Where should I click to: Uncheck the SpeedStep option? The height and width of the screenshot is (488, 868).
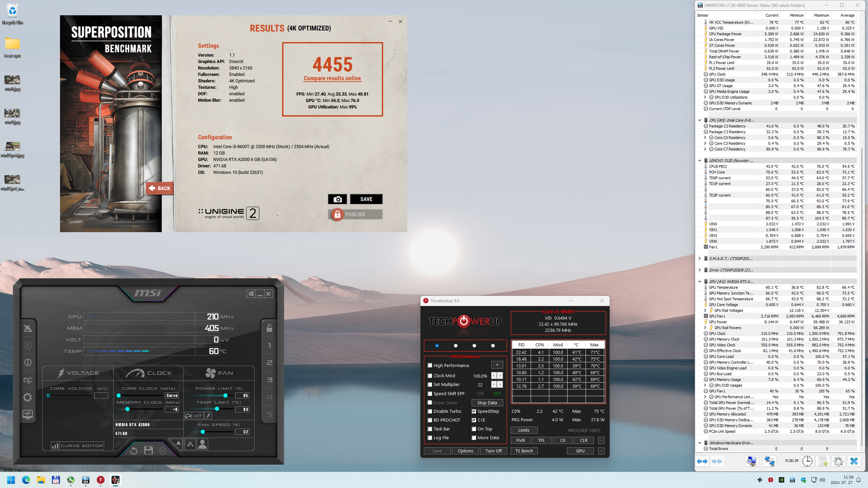point(474,411)
